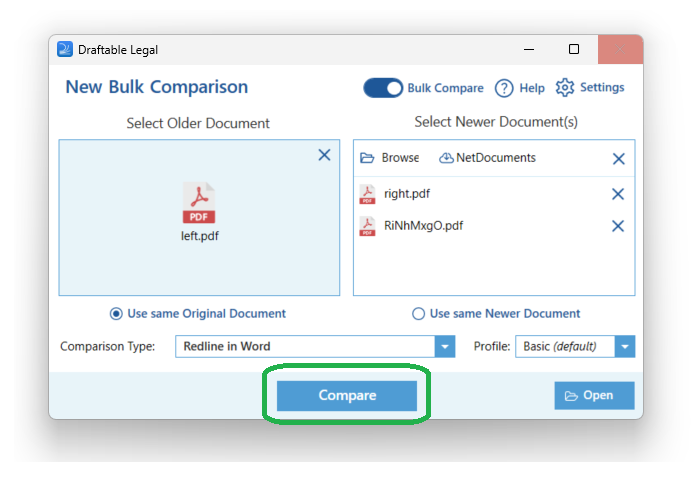Remove right.pdf from the newer documents list
The height and width of the screenshot is (480, 692).
click(x=618, y=194)
